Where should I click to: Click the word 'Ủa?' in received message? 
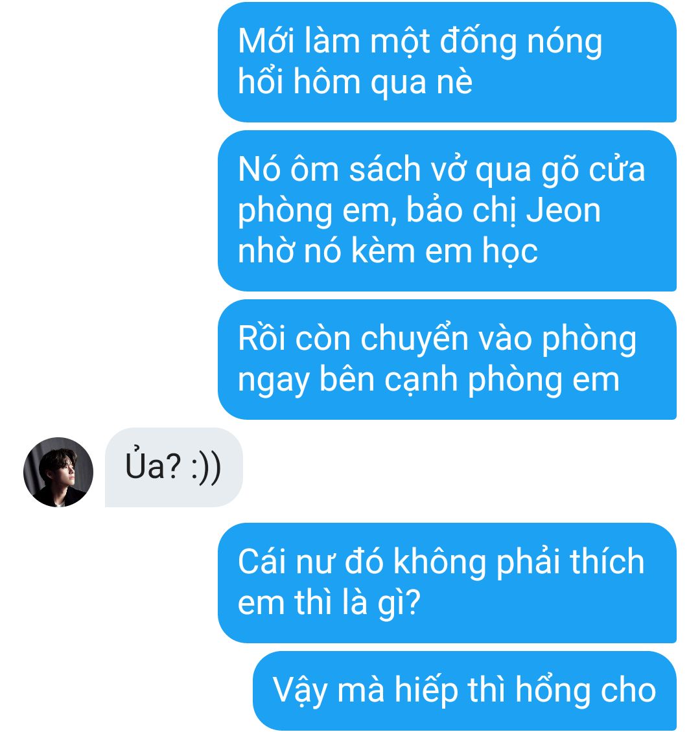(153, 465)
